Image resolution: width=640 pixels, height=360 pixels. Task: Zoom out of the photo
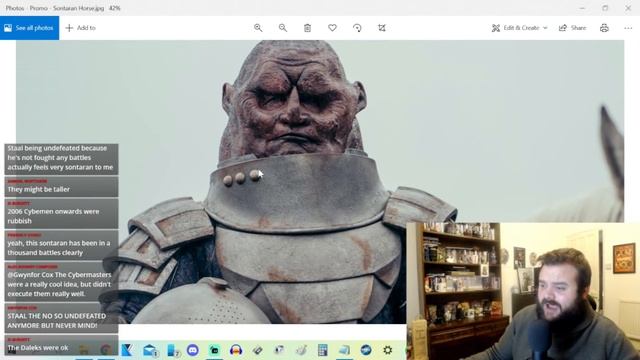(282, 28)
